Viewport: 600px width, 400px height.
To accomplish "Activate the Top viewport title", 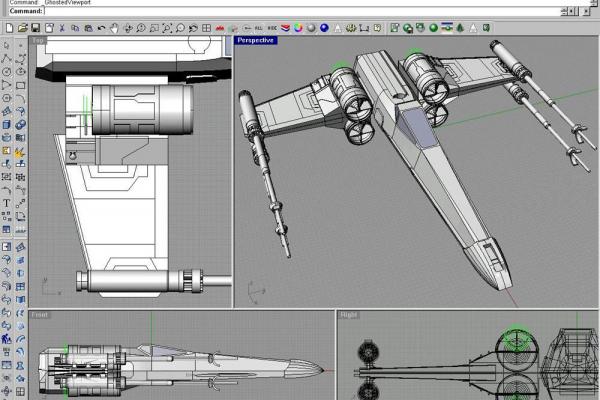I will coord(40,40).
